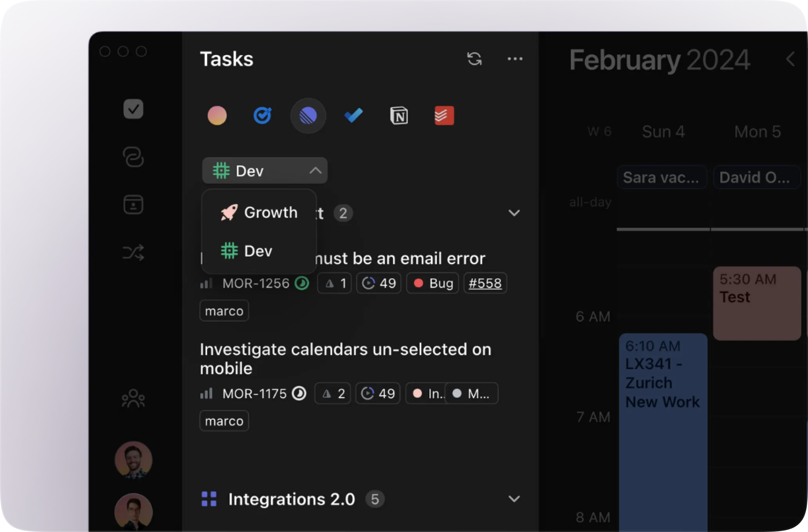The width and height of the screenshot is (808, 532).
Task: Open the #558 issue link
Action: pos(485,283)
